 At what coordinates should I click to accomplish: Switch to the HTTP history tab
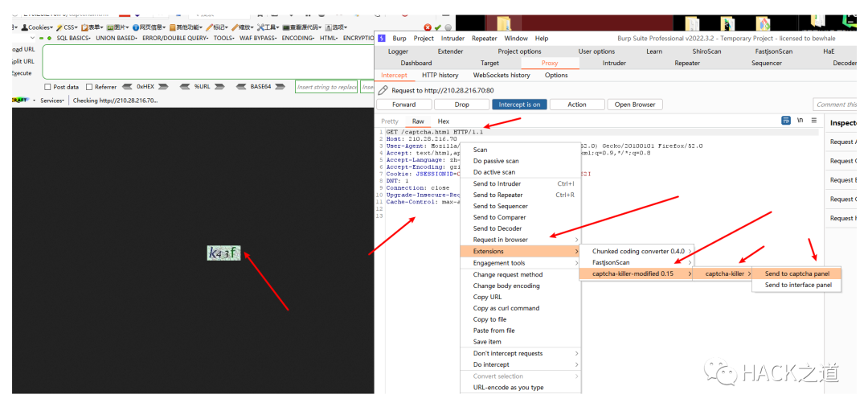click(440, 76)
